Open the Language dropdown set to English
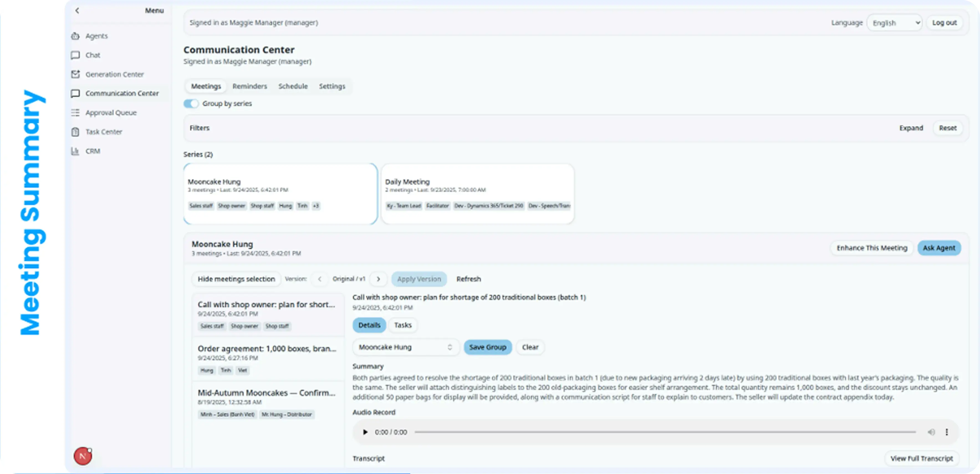Viewport: 980px width, 474px height. 895,23
